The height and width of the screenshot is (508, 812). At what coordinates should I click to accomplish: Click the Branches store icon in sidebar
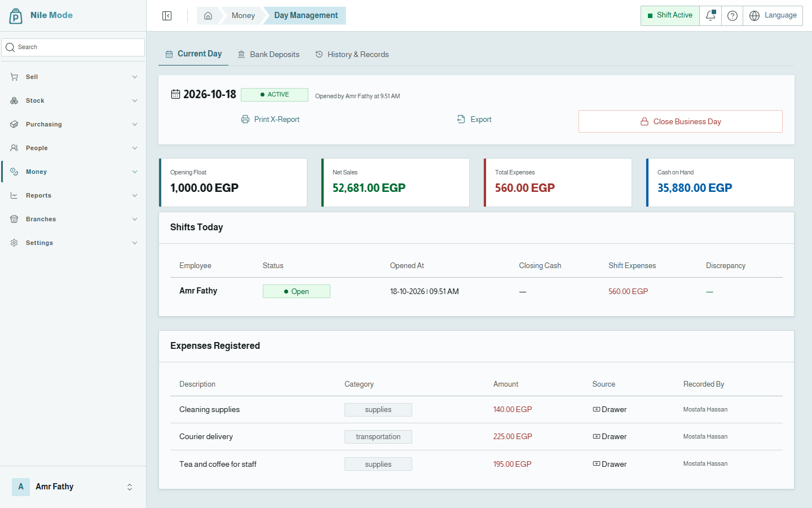click(14, 219)
